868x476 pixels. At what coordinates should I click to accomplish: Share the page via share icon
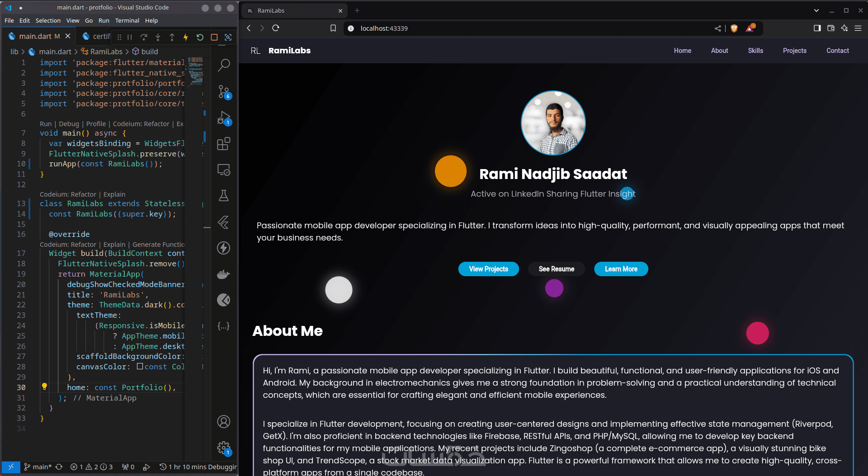click(718, 28)
